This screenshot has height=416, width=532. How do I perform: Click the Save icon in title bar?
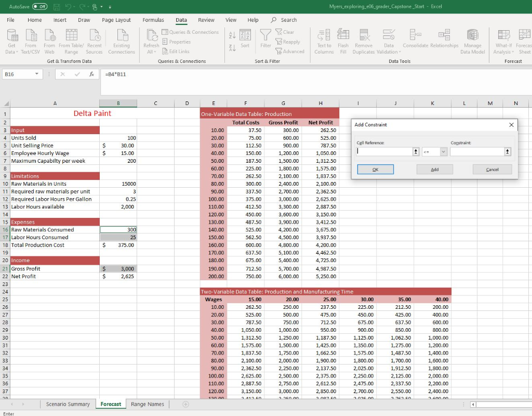[x=57, y=6]
